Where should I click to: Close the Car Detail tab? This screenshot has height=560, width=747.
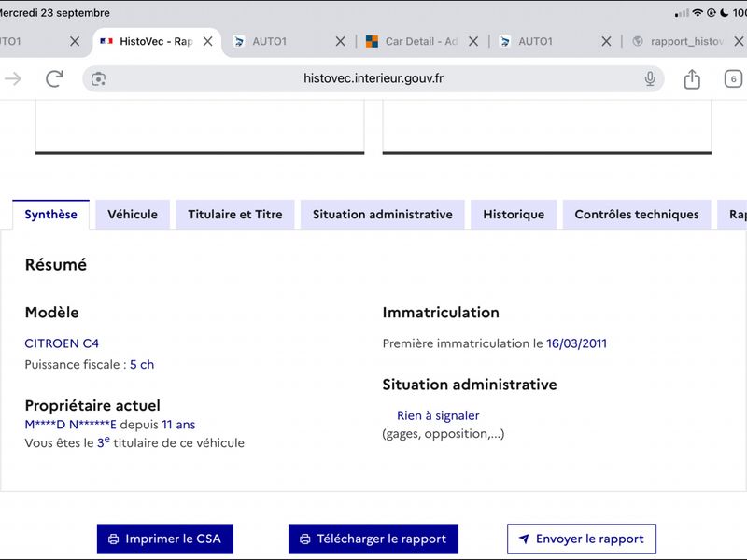pos(473,41)
